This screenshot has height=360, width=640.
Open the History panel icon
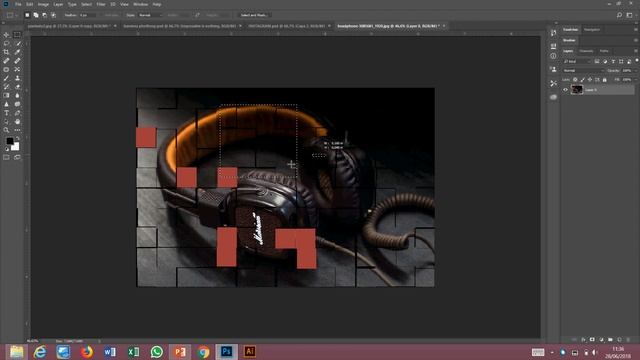[553, 33]
